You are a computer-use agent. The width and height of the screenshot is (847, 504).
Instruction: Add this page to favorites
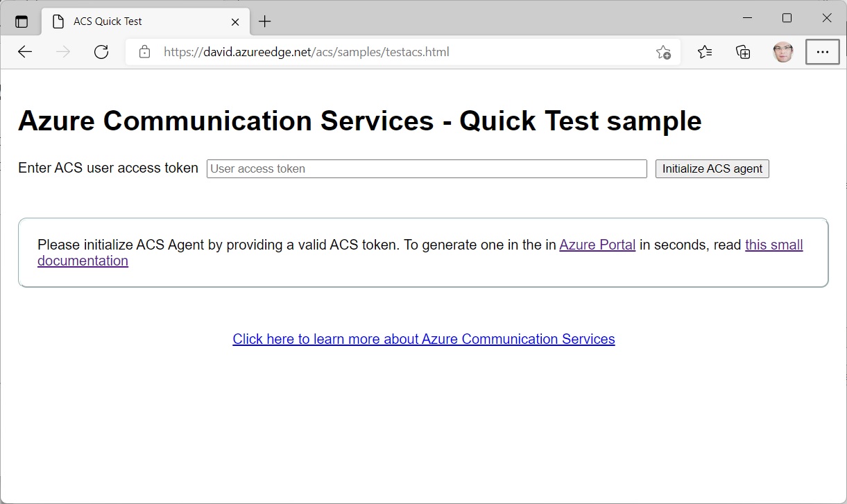click(663, 52)
